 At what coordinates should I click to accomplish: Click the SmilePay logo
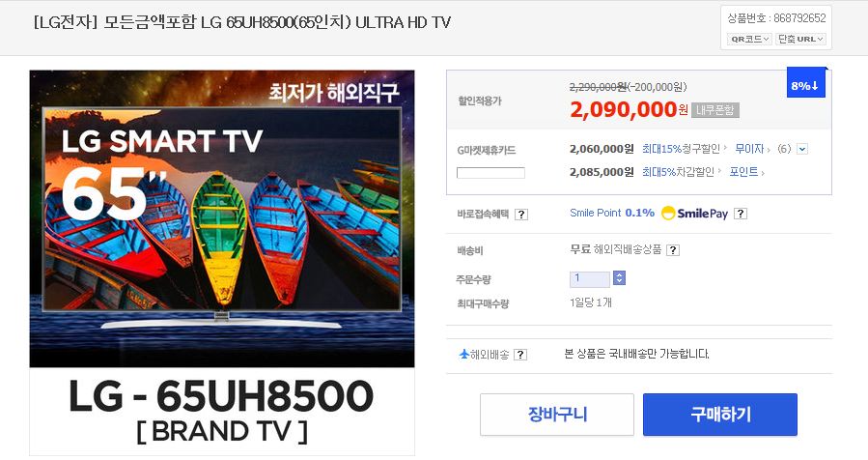tap(695, 214)
